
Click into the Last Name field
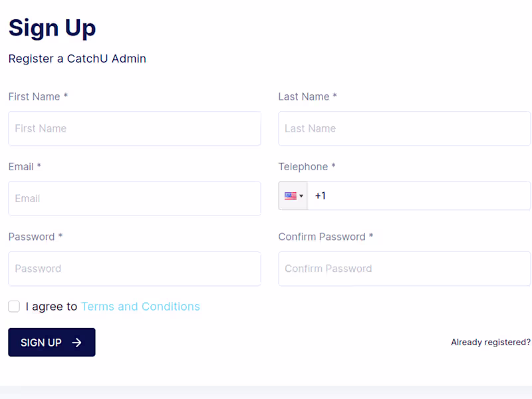point(404,128)
